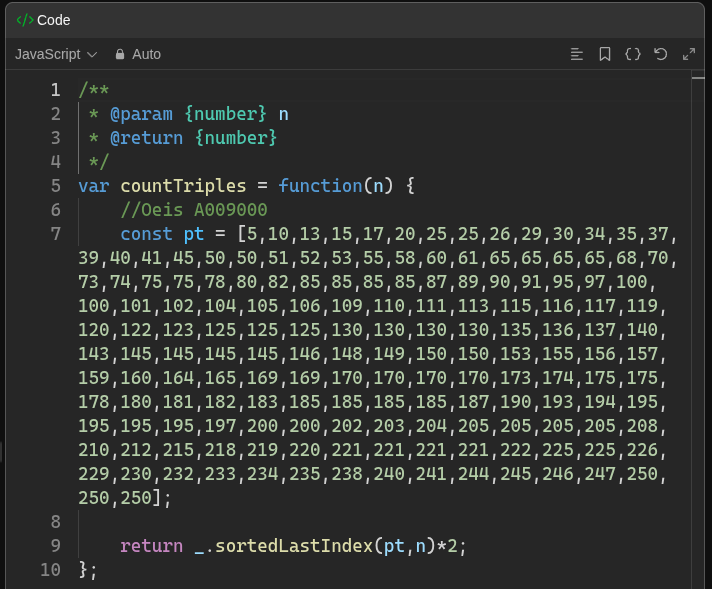712x589 pixels.
Task: Click the @param annotation text
Action: click(141, 114)
